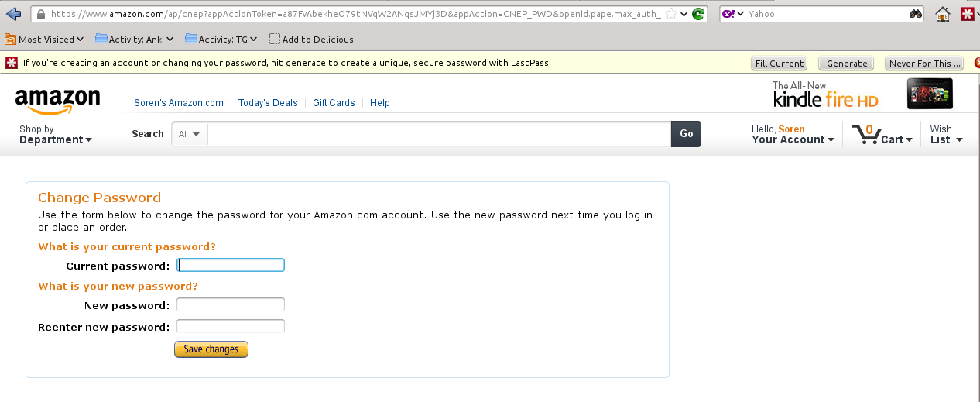This screenshot has width=980, height=402.
Task: Click Fill Current in the LastPass bar
Action: click(779, 64)
